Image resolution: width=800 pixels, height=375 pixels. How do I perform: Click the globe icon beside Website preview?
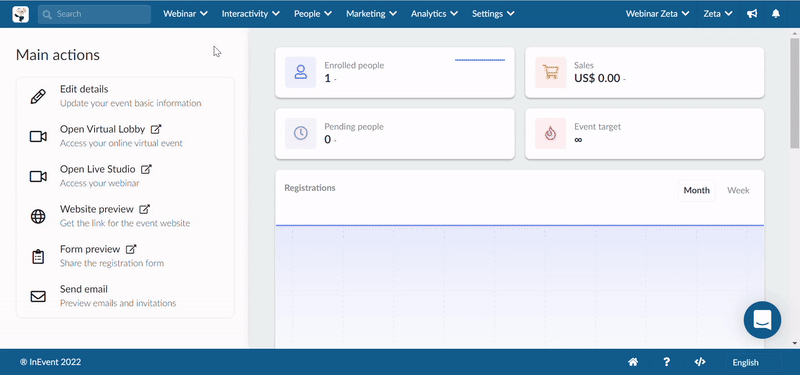38,216
